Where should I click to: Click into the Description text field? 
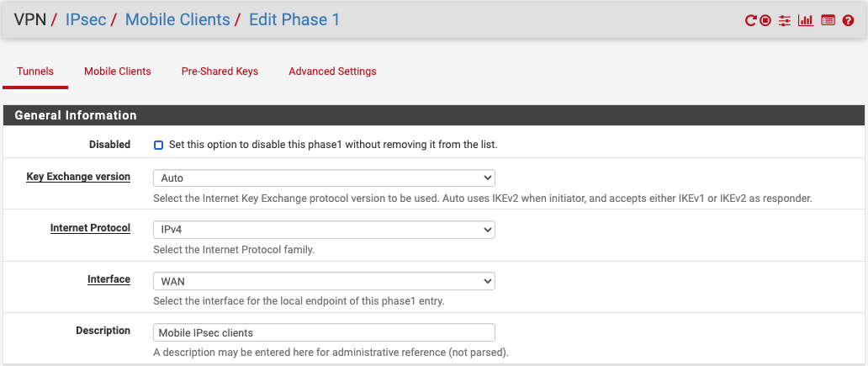point(324,332)
